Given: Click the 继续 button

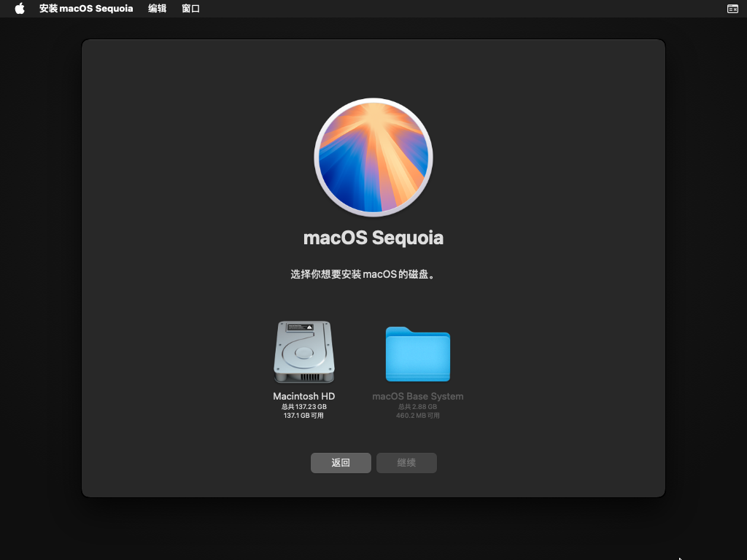Looking at the screenshot, I should 406,463.
